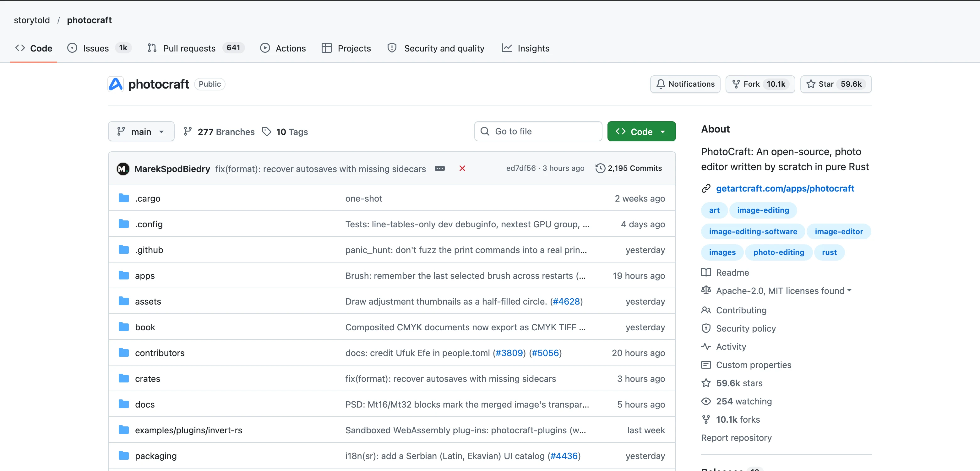Open the Pull requests tab
The image size is (980, 471).
196,48
